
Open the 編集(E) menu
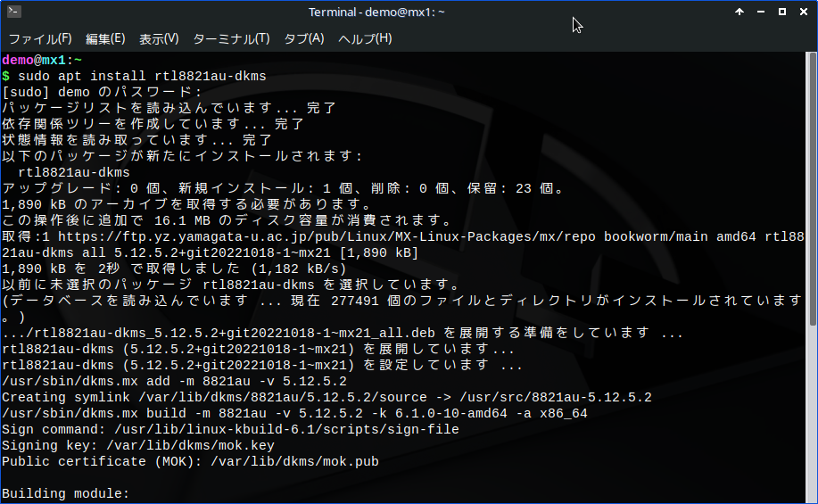[x=105, y=38]
